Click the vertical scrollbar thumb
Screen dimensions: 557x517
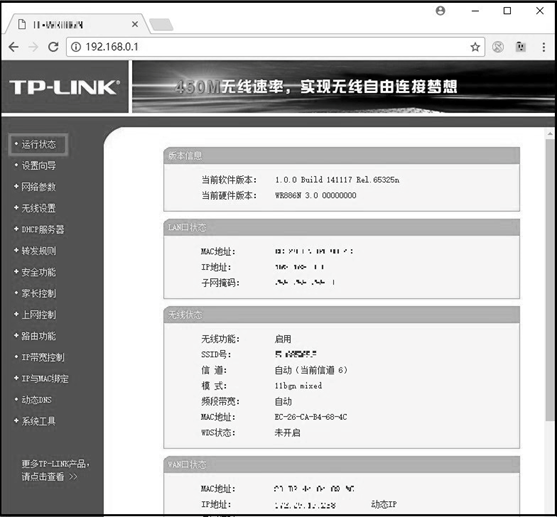(x=550, y=281)
